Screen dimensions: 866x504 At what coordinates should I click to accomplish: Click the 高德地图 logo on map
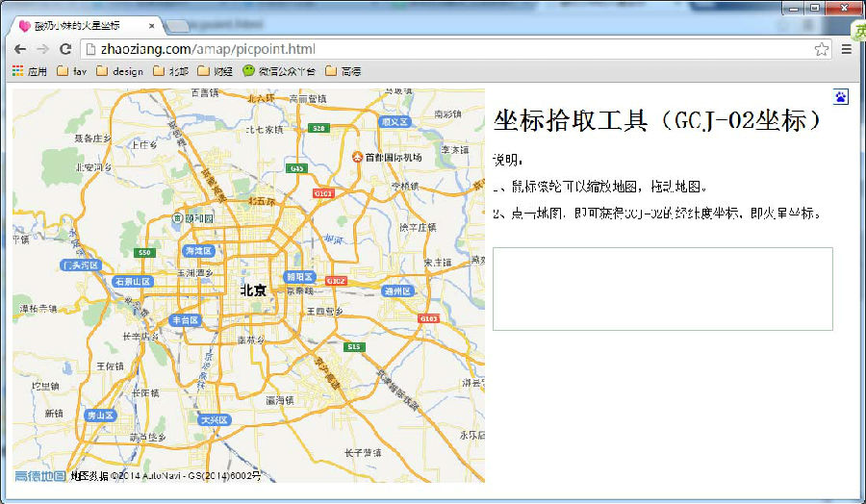click(x=39, y=476)
